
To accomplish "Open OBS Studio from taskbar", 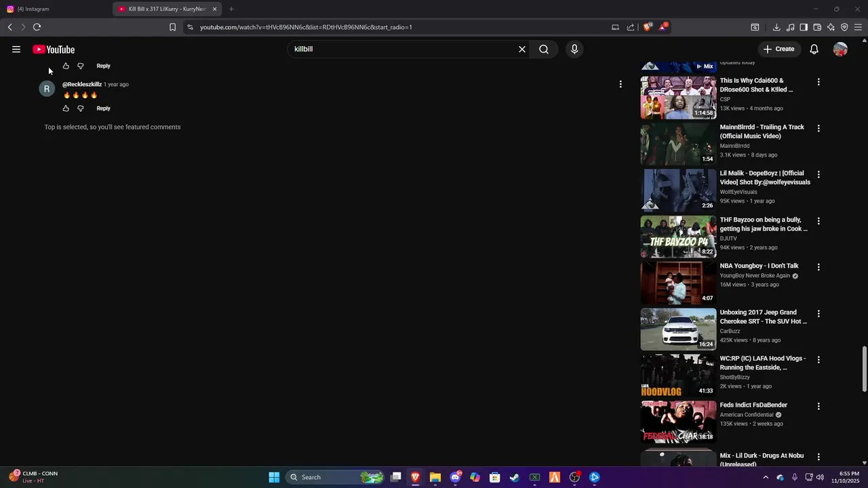I will point(574,477).
